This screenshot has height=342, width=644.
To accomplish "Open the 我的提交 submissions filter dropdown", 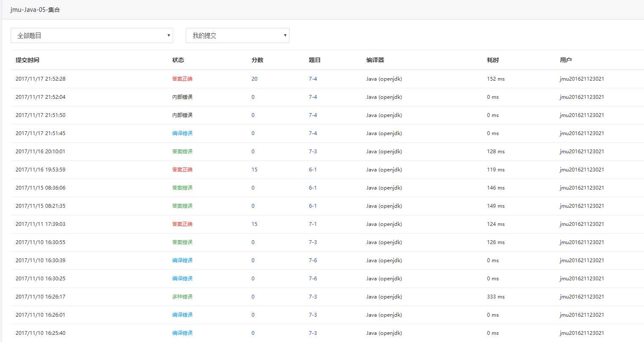I will [238, 35].
